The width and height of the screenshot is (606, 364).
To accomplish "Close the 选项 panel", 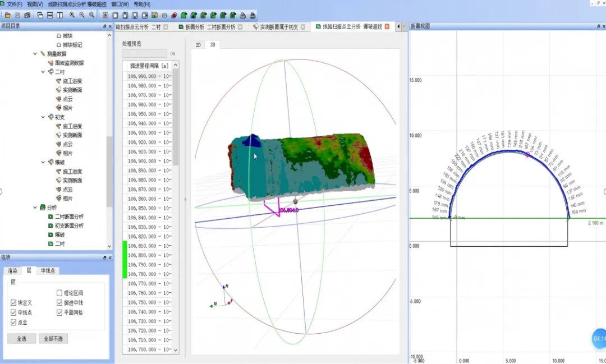I will [x=110, y=257].
